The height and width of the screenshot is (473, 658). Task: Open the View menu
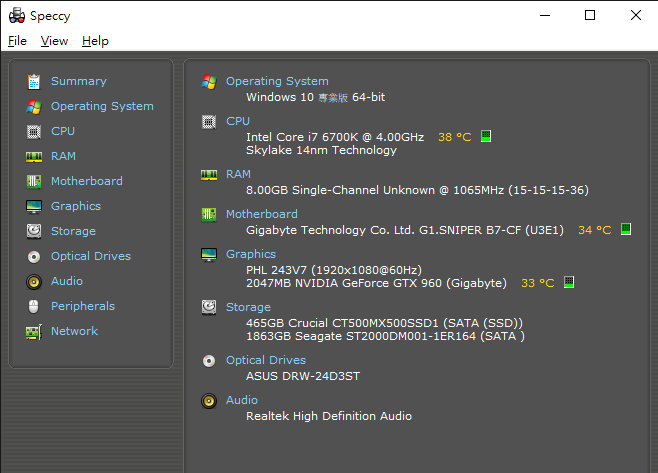(54, 41)
